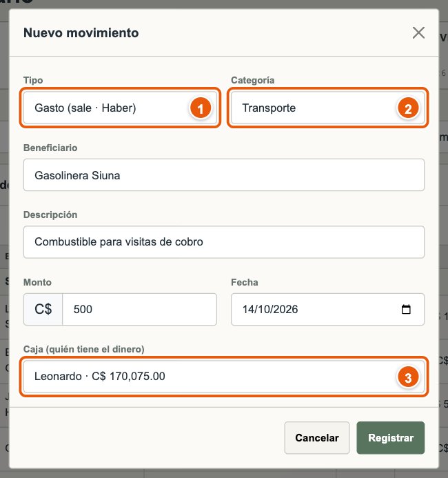Close the Nuevo movimiento dialog with X

[418, 32]
